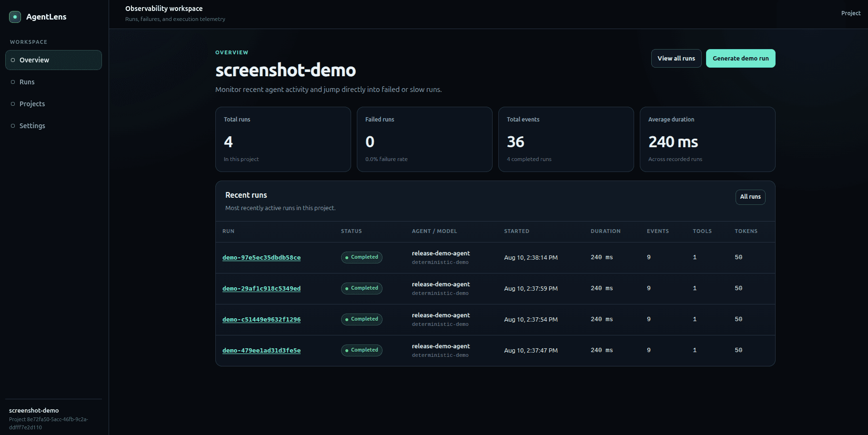The width and height of the screenshot is (868, 435).
Task: Click the View all runs button
Action: coord(676,59)
